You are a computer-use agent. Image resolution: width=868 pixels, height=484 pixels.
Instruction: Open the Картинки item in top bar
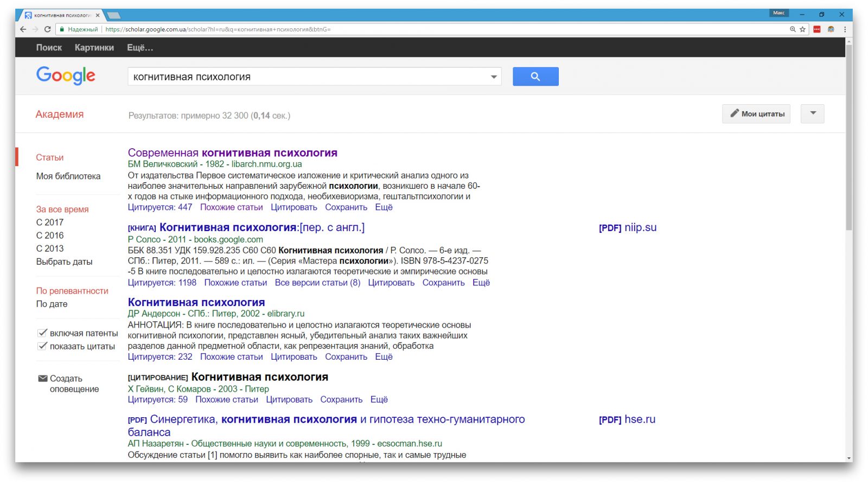[94, 48]
